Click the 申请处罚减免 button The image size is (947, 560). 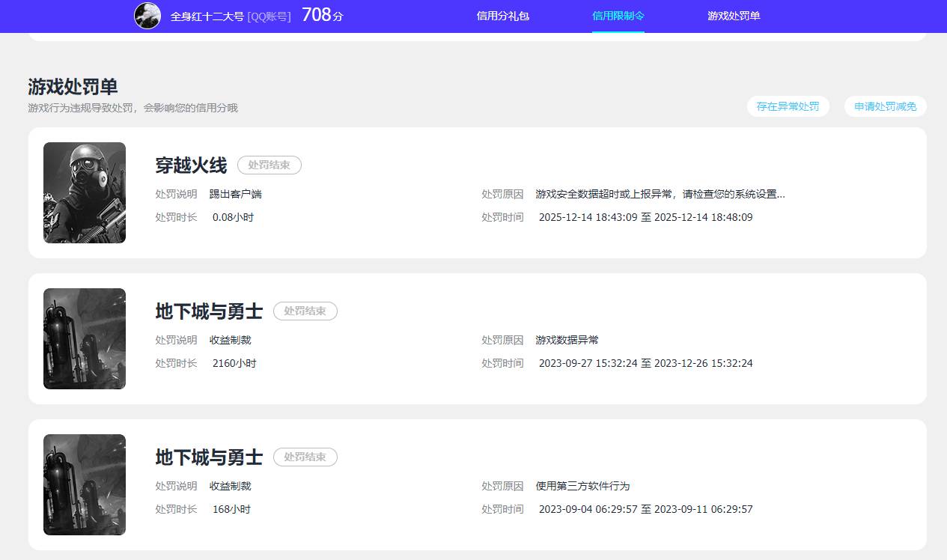885,106
